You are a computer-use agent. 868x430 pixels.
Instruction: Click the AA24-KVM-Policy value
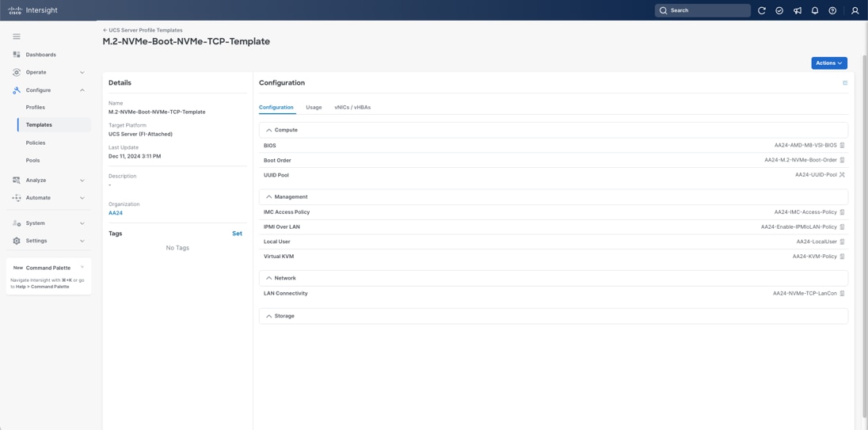coord(815,257)
